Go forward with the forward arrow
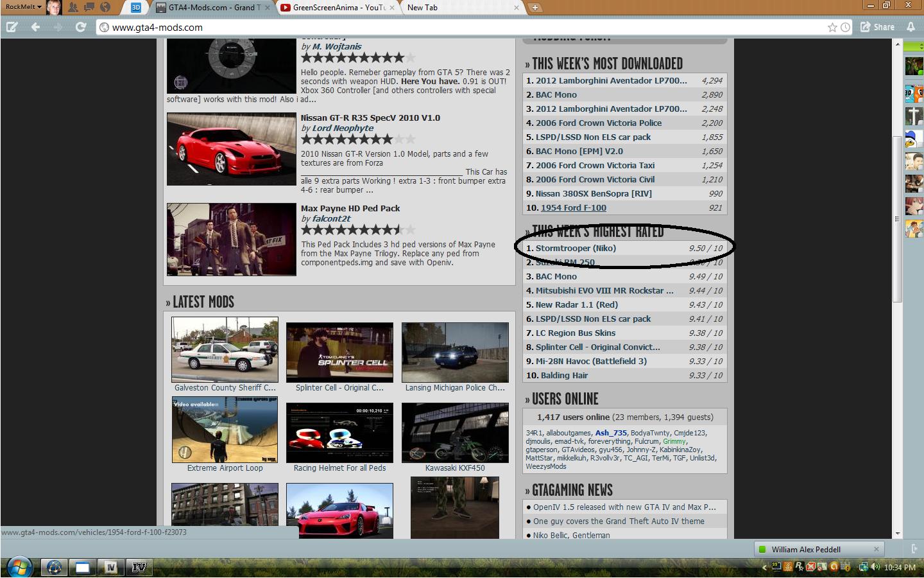Viewport: 924px width, 578px height. click(x=58, y=27)
